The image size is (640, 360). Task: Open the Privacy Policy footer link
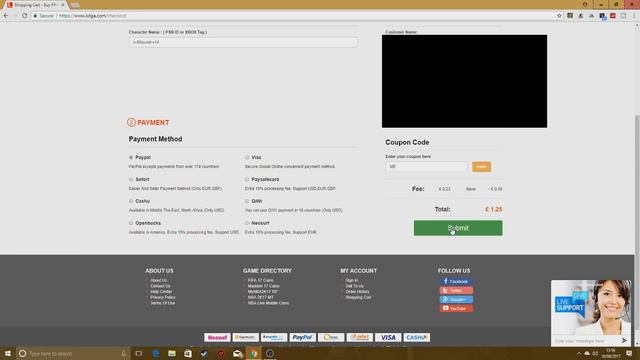click(162, 298)
